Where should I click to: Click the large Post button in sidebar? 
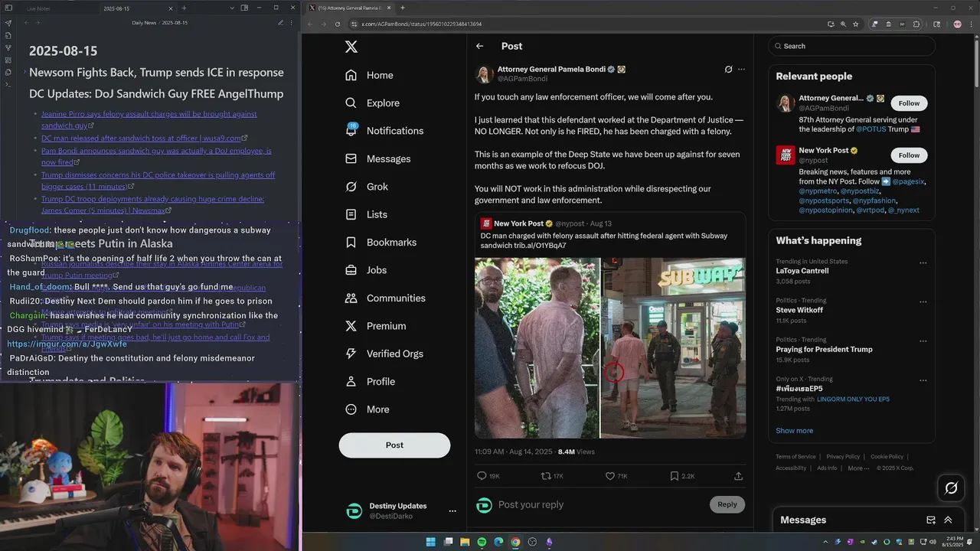(x=394, y=445)
